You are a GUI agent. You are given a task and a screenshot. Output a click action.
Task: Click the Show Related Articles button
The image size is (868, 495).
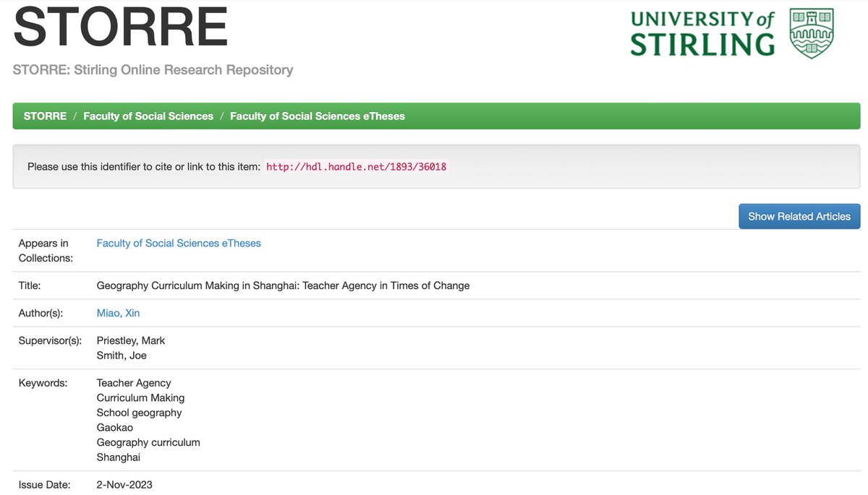[x=799, y=216]
